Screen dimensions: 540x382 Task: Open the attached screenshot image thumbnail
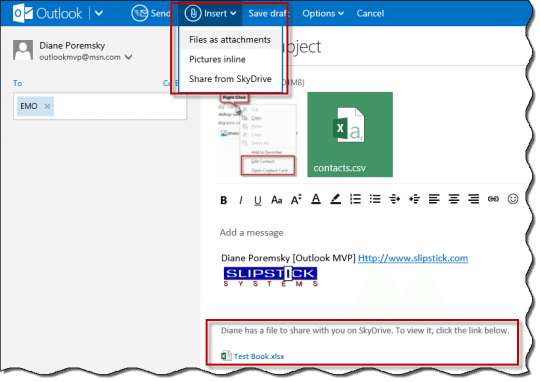257,134
